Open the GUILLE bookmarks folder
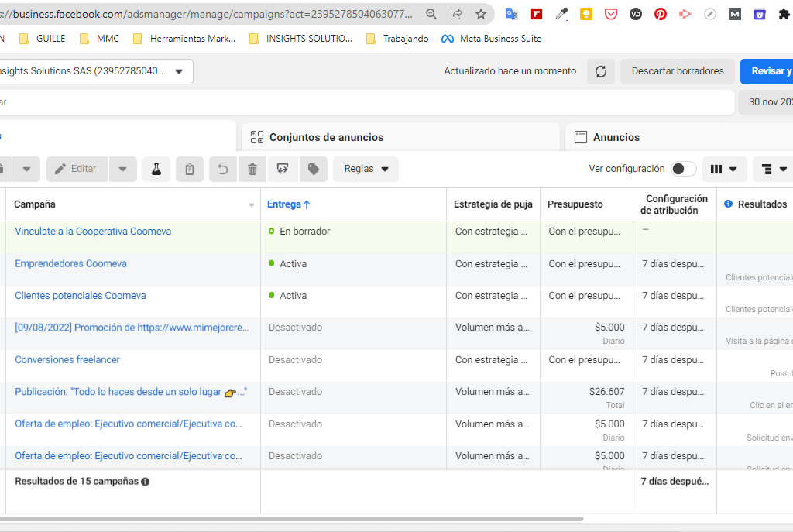The image size is (793, 532). coord(43,39)
